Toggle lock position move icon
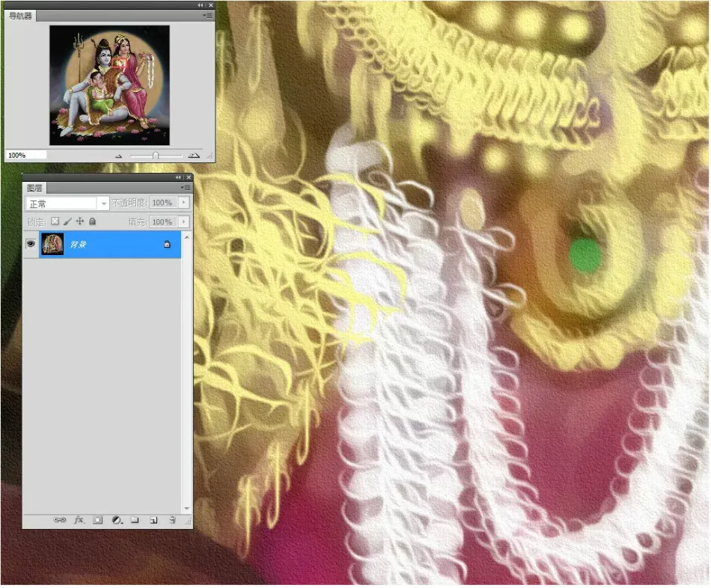The height and width of the screenshot is (588, 711). pyautogui.click(x=80, y=221)
